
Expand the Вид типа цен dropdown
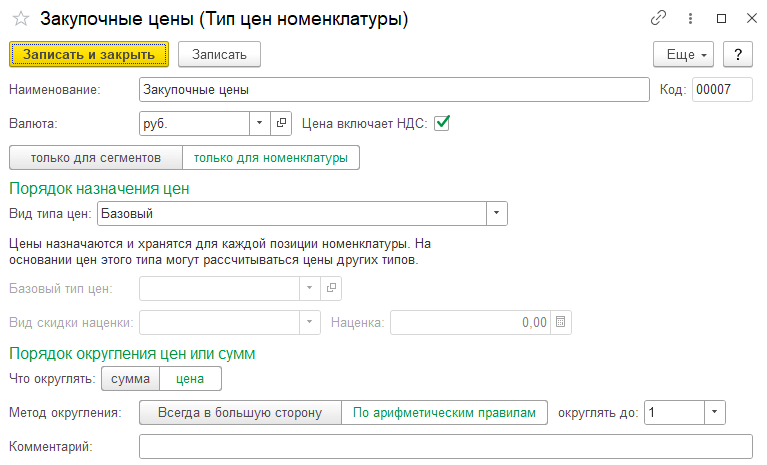point(497,214)
